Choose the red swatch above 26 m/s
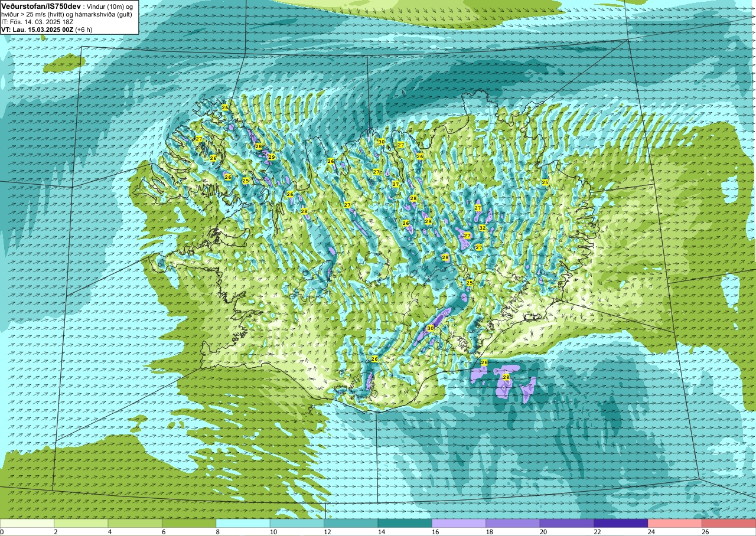 pos(729,523)
